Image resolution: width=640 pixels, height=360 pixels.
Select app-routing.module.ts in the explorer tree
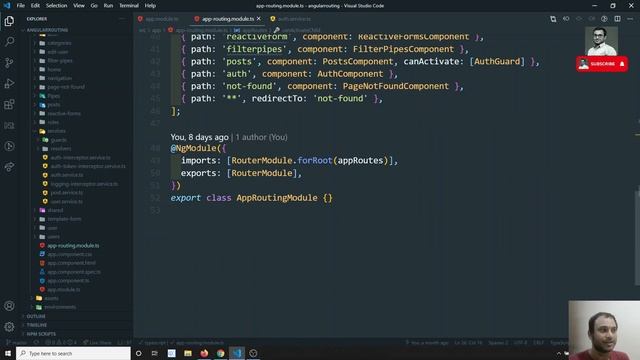pos(73,245)
